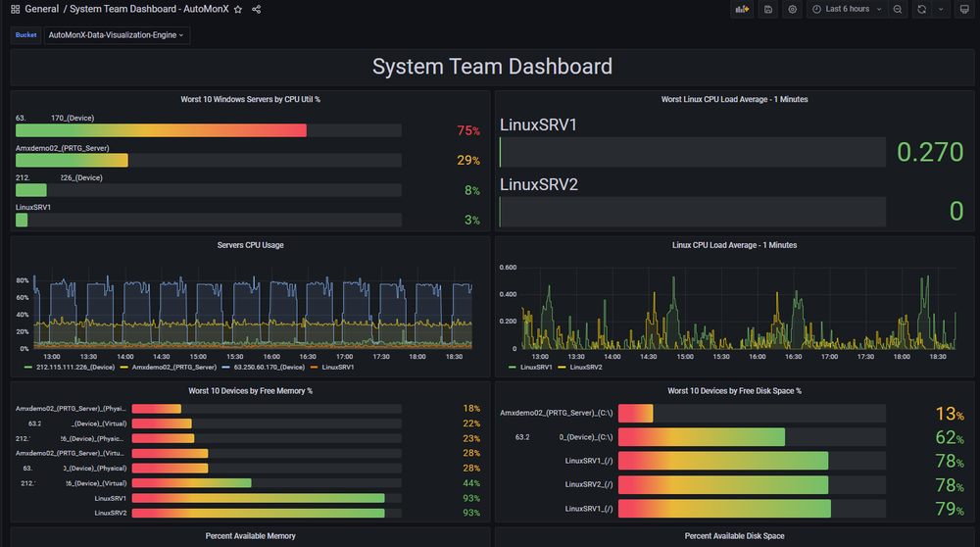Star the System Team Dashboard
The height and width of the screenshot is (547, 980).
point(238,10)
